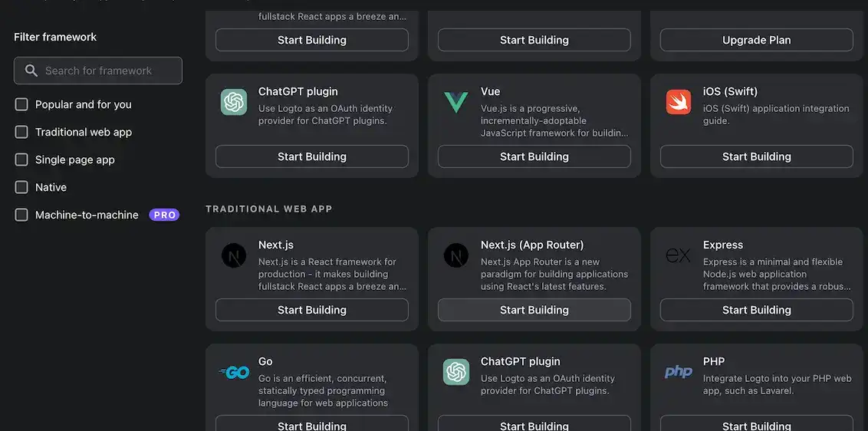Click the Next.js logo icon
The height and width of the screenshot is (431, 868).
[234, 255]
